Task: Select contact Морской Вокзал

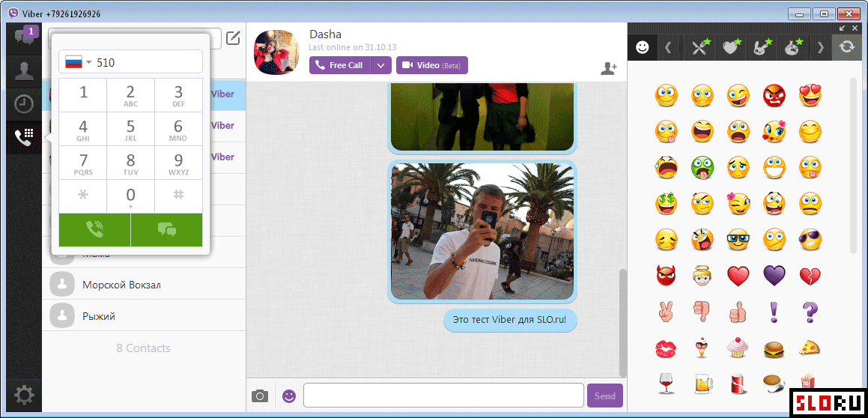Action: 144,285
